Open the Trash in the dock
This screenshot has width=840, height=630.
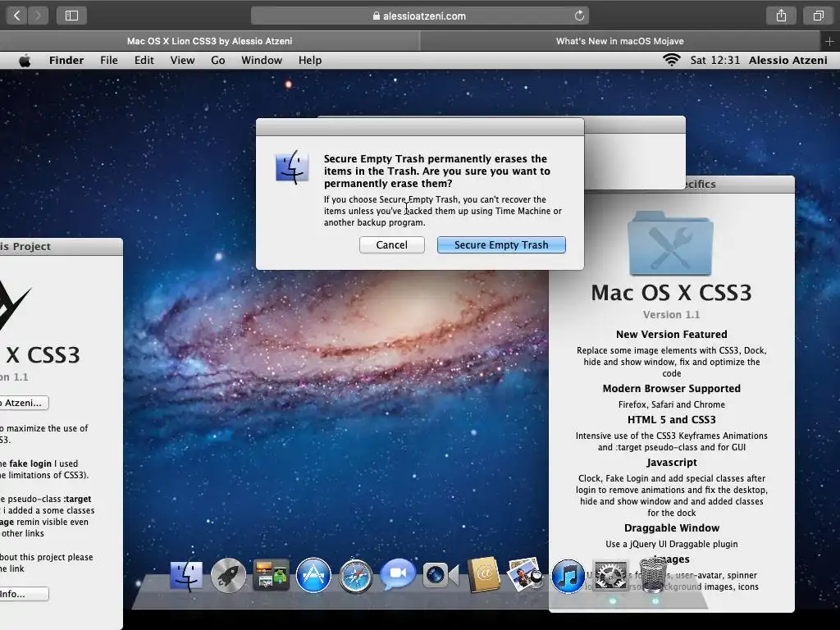(x=653, y=575)
